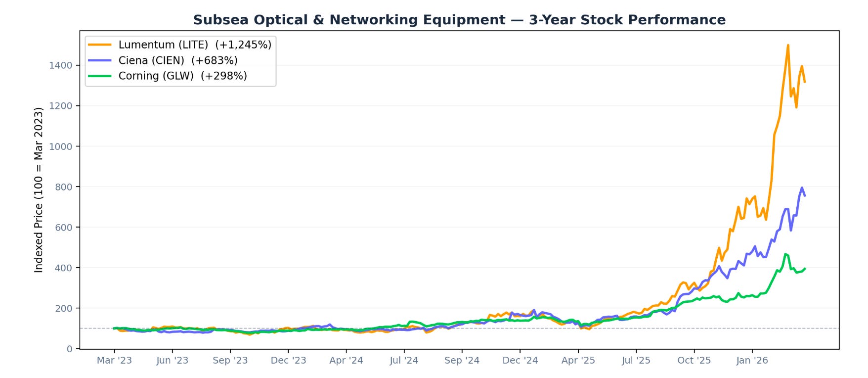Click the blue Ciena legend line swatch

[100, 60]
